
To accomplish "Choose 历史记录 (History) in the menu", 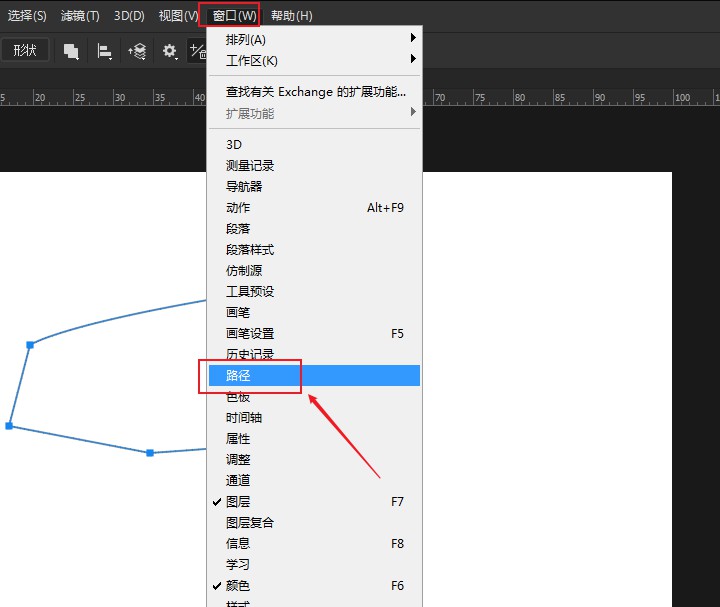I will (250, 355).
